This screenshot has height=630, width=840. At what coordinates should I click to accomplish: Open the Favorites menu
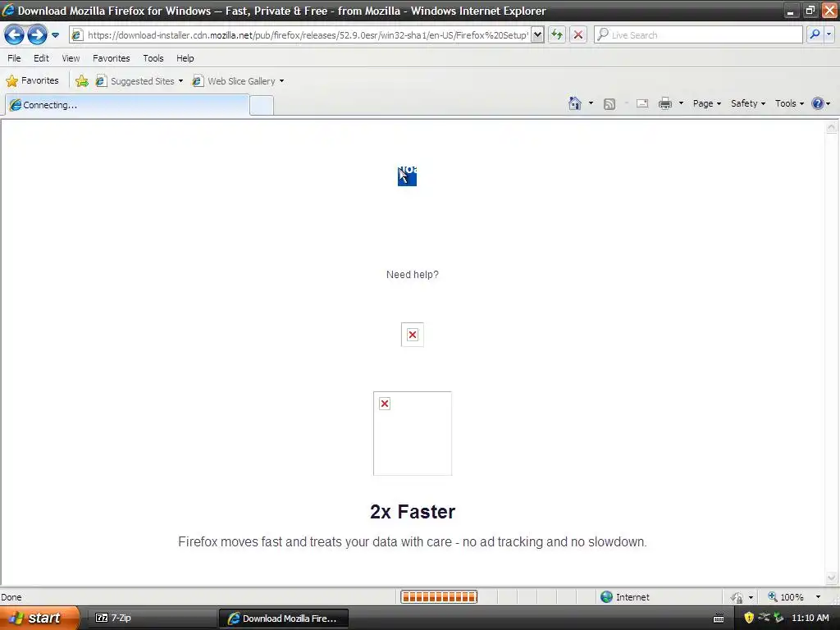click(112, 58)
